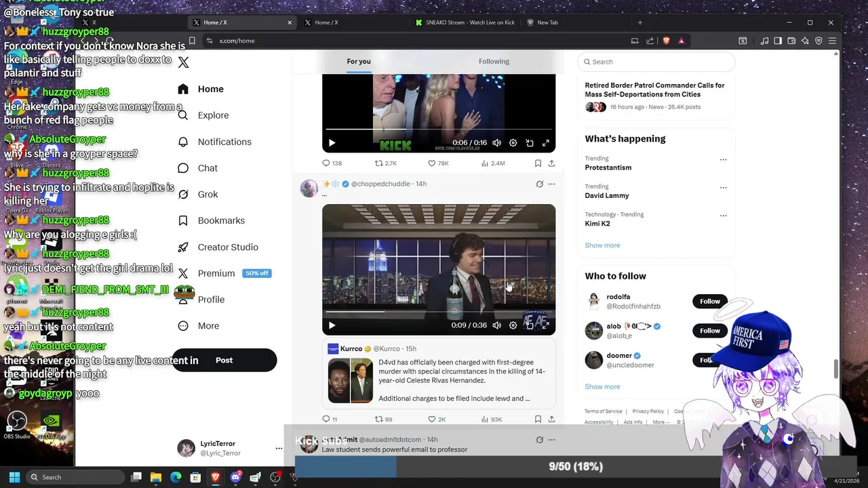868x488 pixels.
Task: Expand the More menu in sidebar
Action: pyautogui.click(x=199, y=326)
